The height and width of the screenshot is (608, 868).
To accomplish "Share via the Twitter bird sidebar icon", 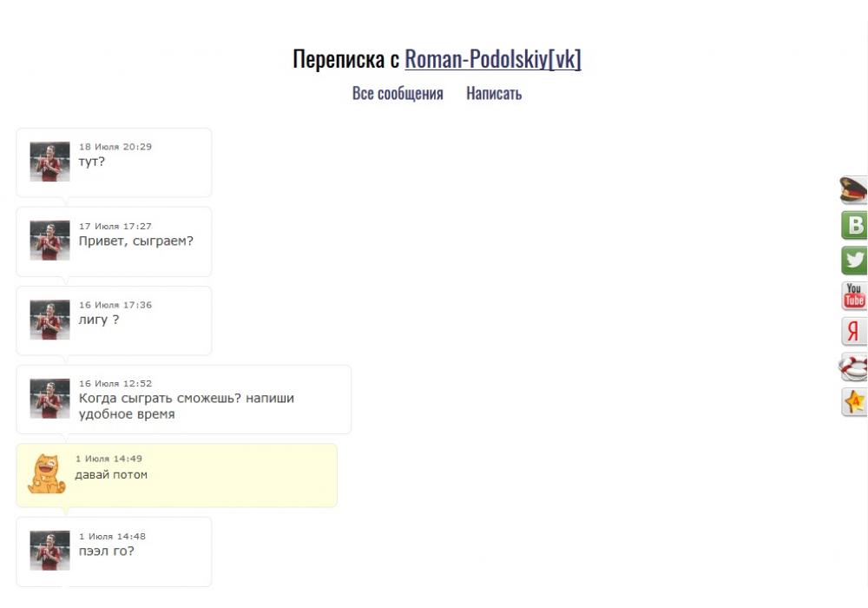I will click(854, 261).
